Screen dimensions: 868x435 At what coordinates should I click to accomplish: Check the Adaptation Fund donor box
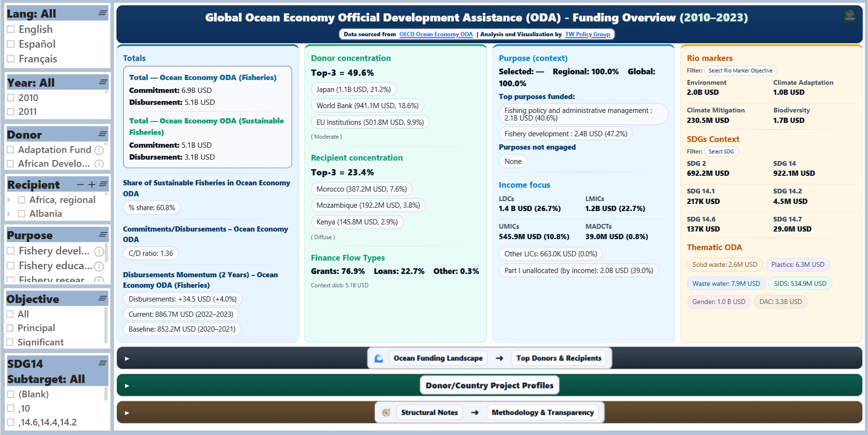pos(10,150)
